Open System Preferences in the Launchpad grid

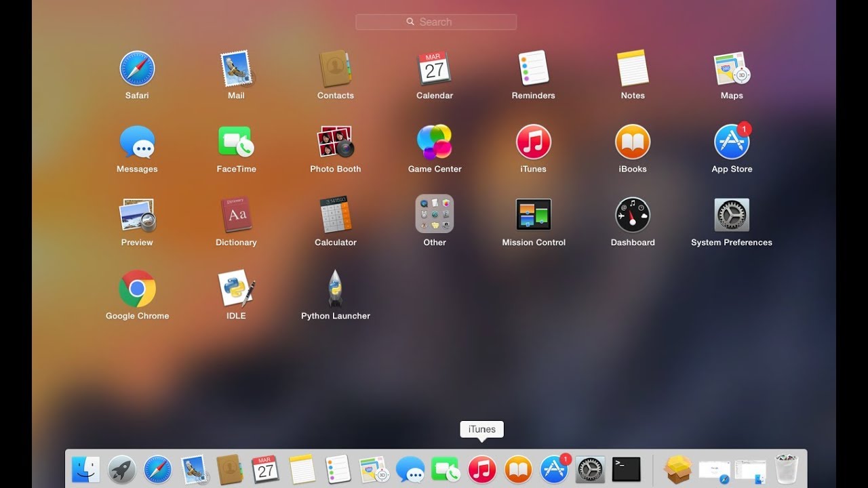pyautogui.click(x=732, y=216)
